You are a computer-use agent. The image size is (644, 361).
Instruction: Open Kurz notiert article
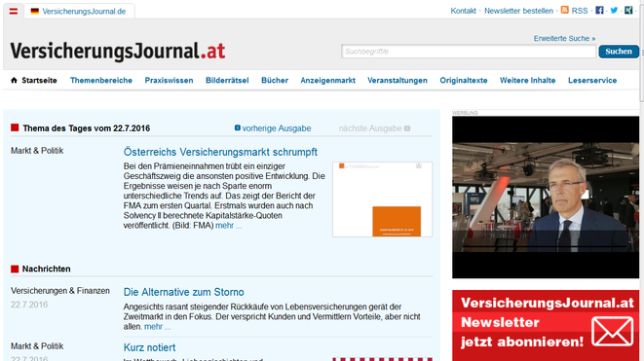pyautogui.click(x=149, y=347)
